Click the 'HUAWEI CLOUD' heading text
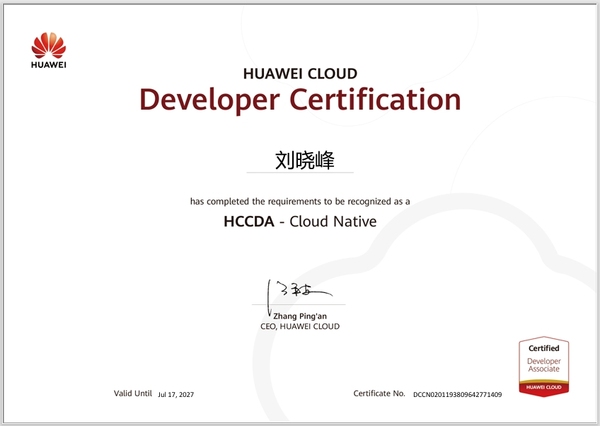The image size is (600, 426). [300, 73]
